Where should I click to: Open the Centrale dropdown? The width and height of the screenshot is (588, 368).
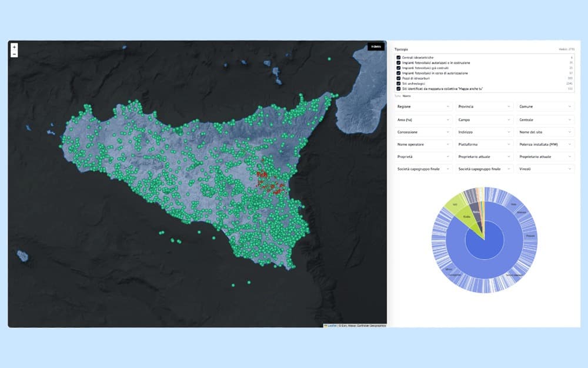pyautogui.click(x=545, y=120)
